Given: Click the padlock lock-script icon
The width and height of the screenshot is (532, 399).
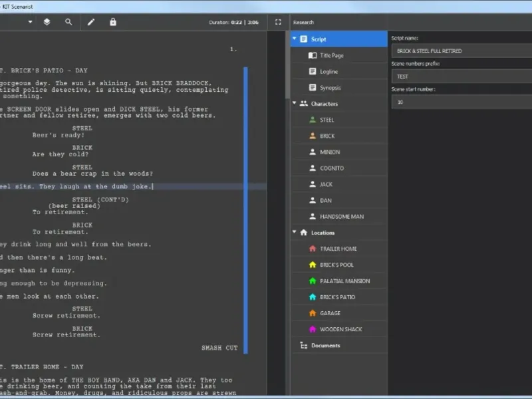Looking at the screenshot, I should point(113,22).
